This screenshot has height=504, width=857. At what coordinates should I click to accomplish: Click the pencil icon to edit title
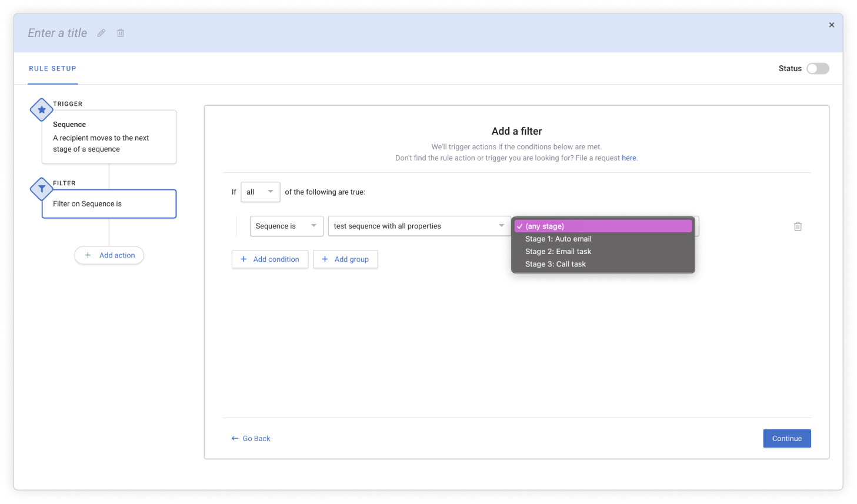pyautogui.click(x=101, y=33)
